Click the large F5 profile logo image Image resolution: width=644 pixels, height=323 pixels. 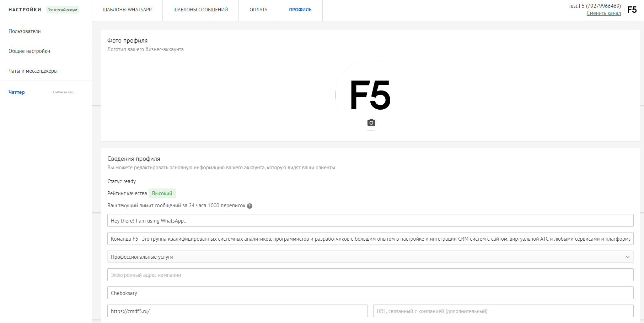coord(370,95)
